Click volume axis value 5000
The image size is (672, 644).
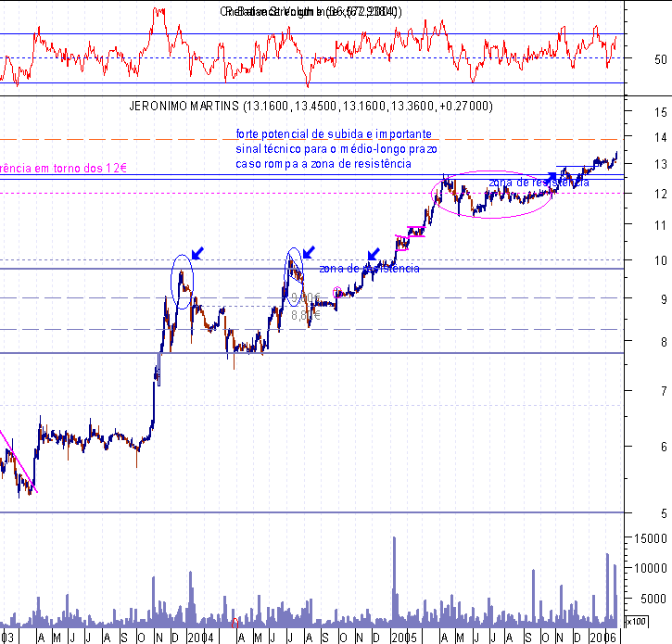coord(653,599)
